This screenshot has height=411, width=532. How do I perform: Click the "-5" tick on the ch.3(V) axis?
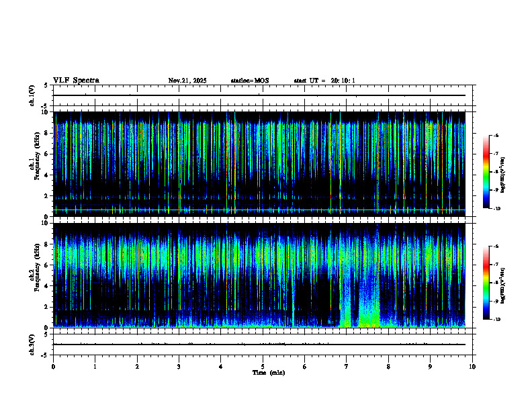coord(45,355)
